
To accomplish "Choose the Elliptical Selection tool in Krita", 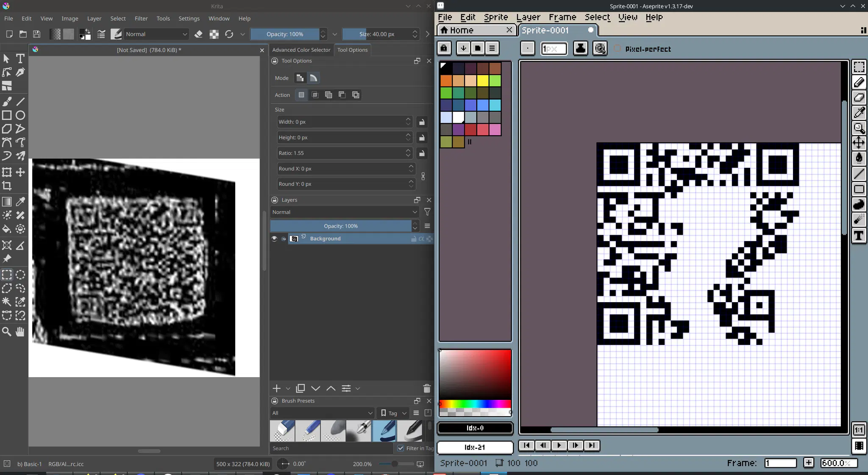I will pos(20,275).
